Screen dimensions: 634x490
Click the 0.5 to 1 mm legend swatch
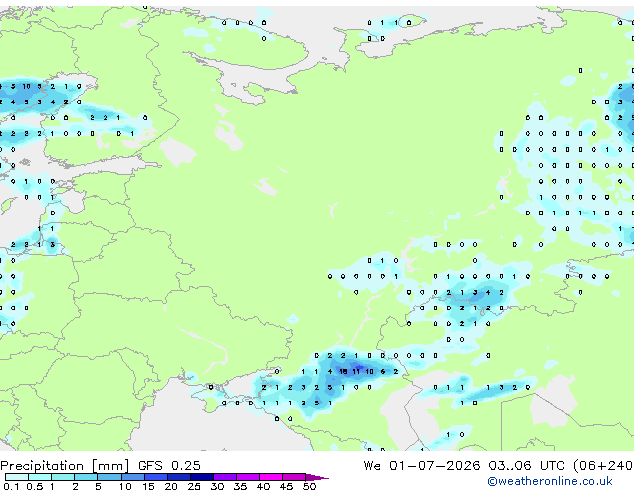[x=40, y=477]
